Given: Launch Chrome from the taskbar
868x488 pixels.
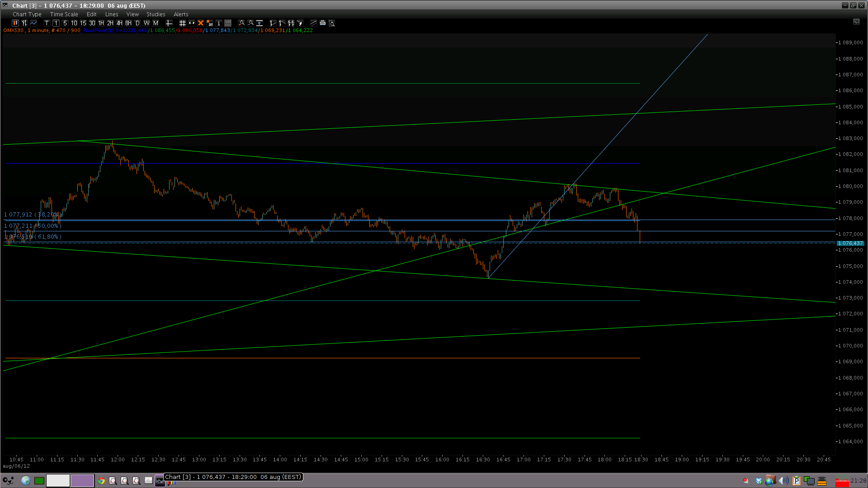Looking at the screenshot, I should coord(101,481).
